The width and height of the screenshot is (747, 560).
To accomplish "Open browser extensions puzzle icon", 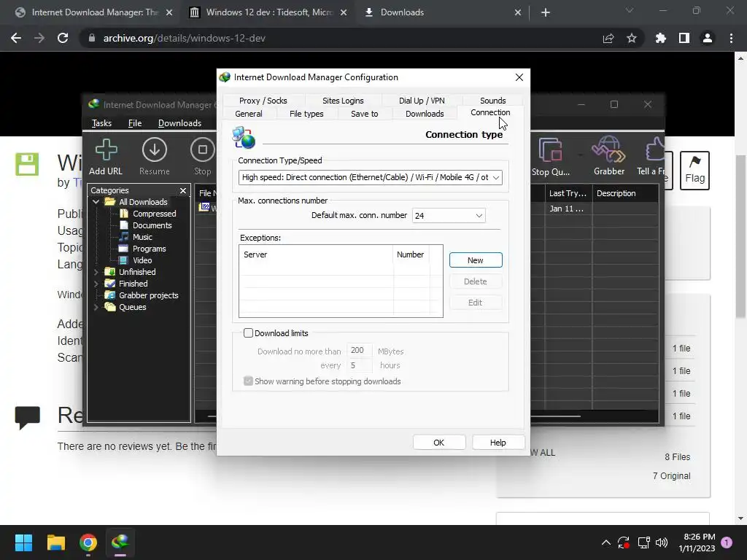I will (x=660, y=38).
